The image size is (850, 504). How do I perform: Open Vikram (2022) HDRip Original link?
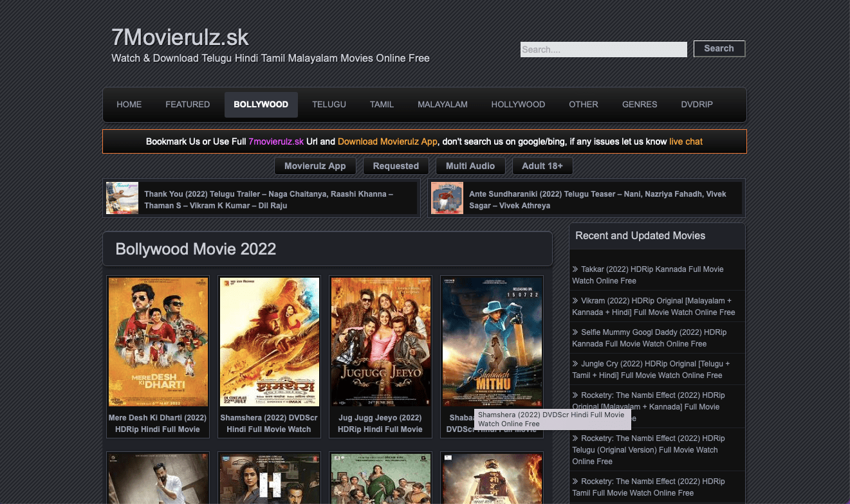(x=654, y=307)
